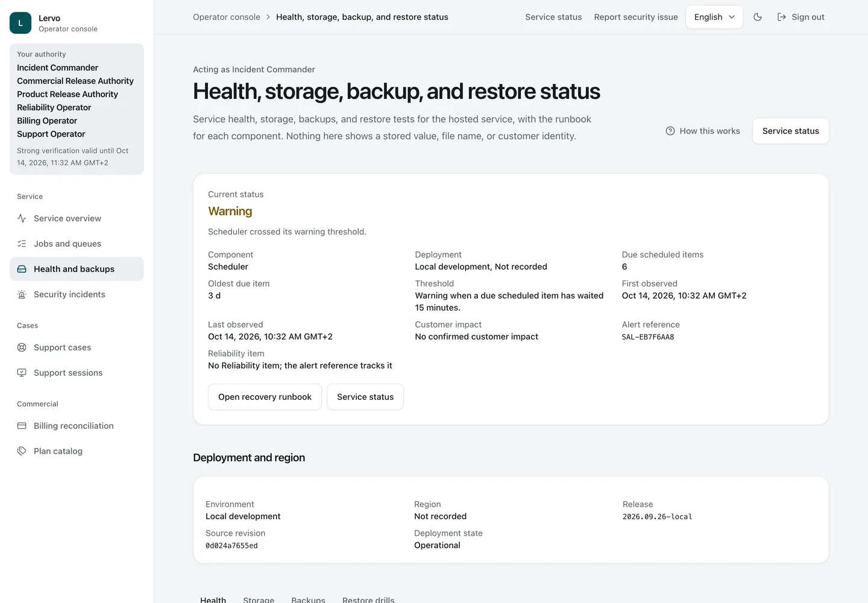Toggle dark mode with the moon icon
Image resolution: width=868 pixels, height=603 pixels.
point(758,17)
